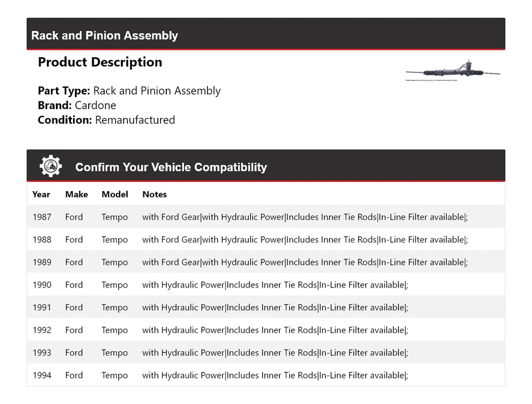Image resolution: width=532 pixels, height=404 pixels.
Task: Open the rack and pinion product thumbnail
Action: click(x=453, y=72)
